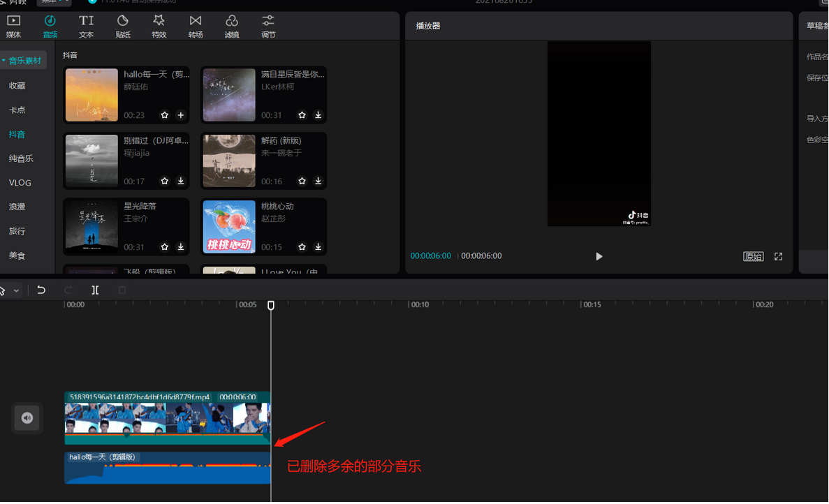The height and width of the screenshot is (504, 829).
Task: Favorite 满目星辰皆是你 with its star
Action: 302,114
